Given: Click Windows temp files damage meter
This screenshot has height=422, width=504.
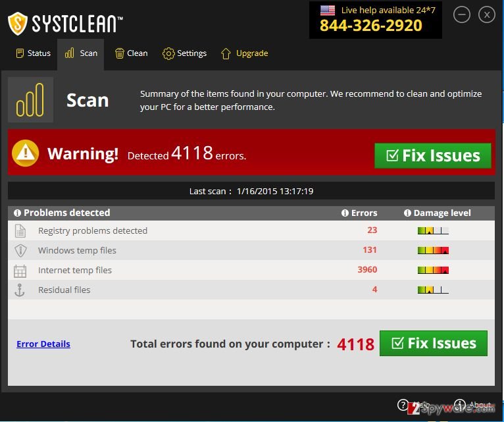Looking at the screenshot, I should 433,250.
